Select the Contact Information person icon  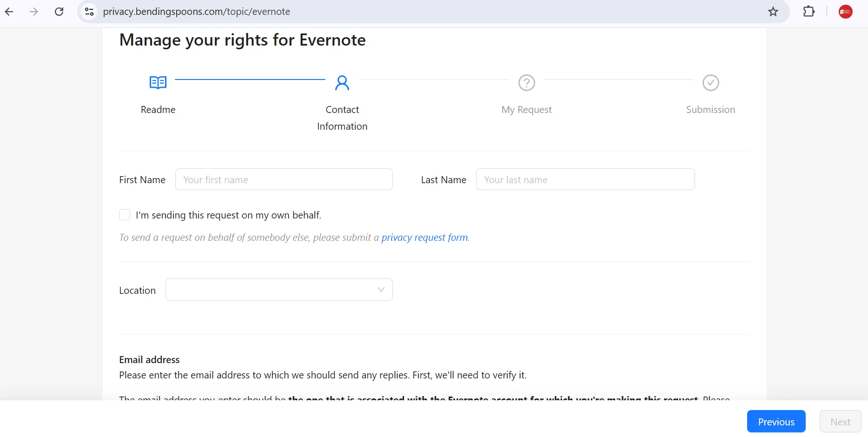343,82
